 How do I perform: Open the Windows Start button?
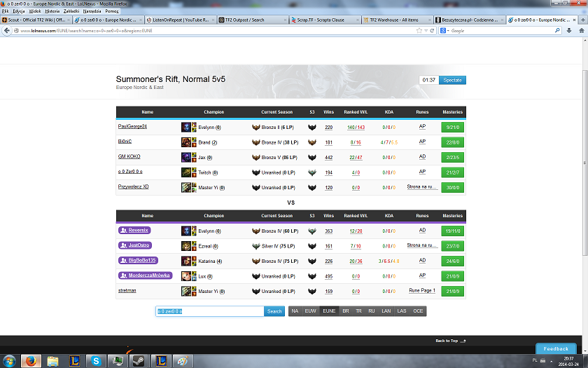coord(9,361)
